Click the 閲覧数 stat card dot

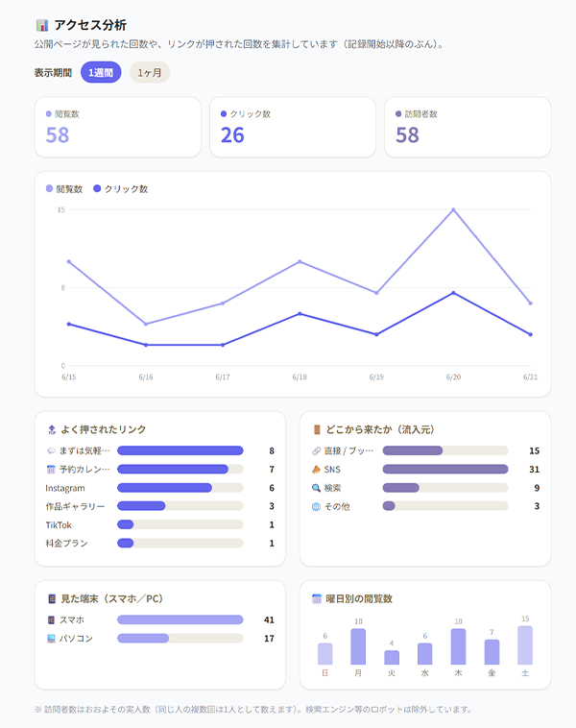[x=49, y=113]
